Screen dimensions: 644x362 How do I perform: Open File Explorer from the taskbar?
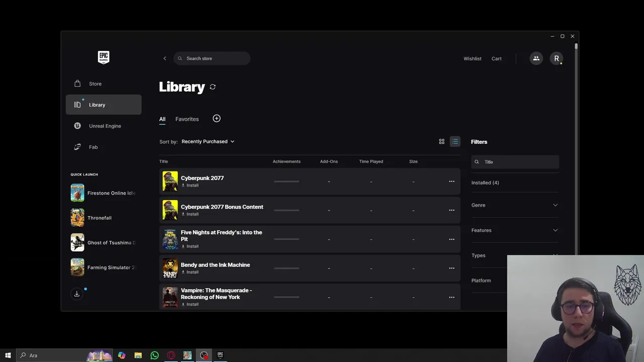click(138, 355)
